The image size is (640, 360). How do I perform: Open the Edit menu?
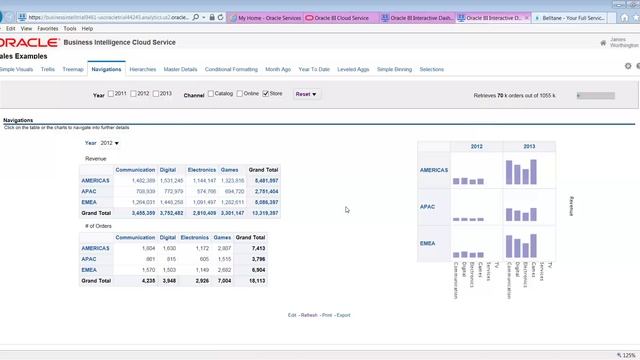(x=11, y=29)
